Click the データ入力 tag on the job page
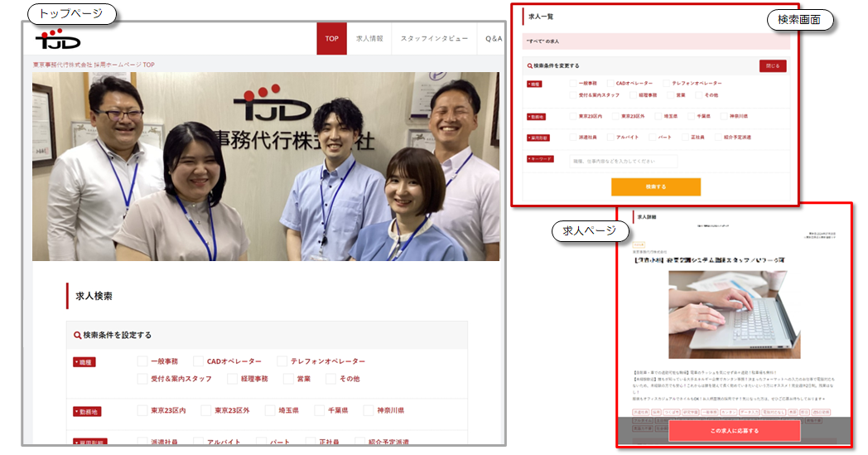This screenshot has height=455, width=868. coord(749,413)
